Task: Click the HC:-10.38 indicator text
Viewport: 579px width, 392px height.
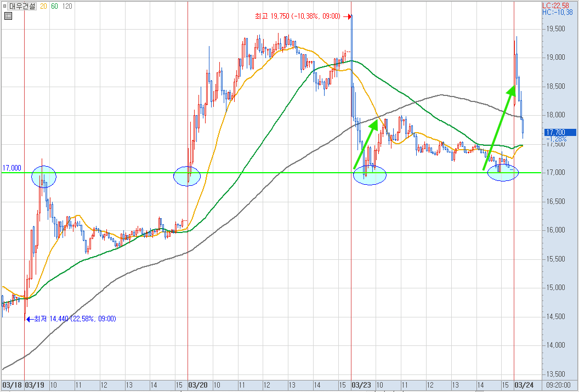Action: [558, 12]
